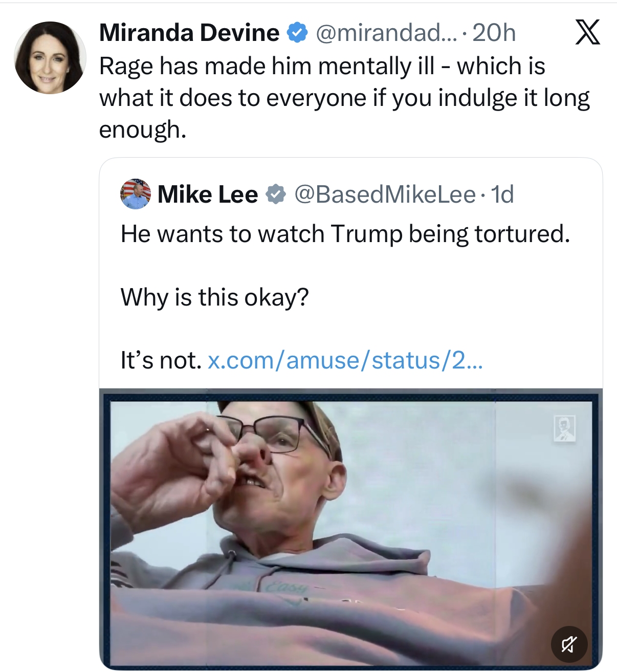Click the 1d timestamp on quoted post
Screen dimensions: 617x672
tap(502, 194)
